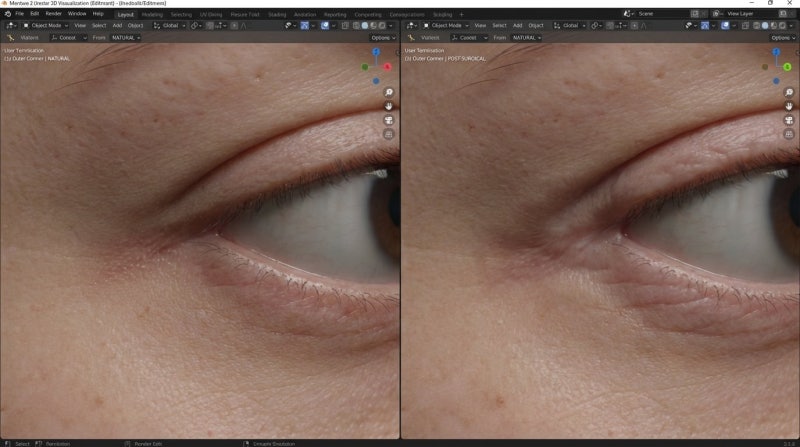This screenshot has width=800, height=447.
Task: Select solid shading in left viewport
Action: tap(365, 26)
